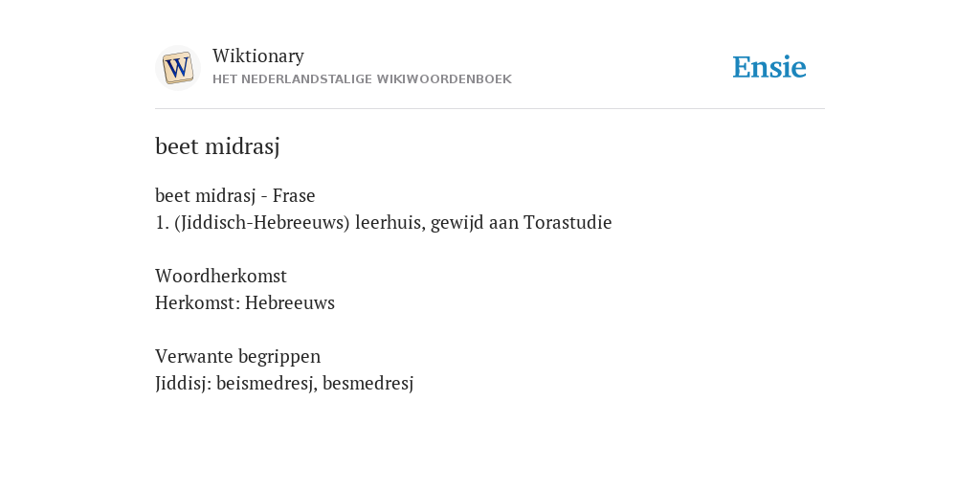
Task: Click the Jiddisj: label
Action: coord(183,383)
